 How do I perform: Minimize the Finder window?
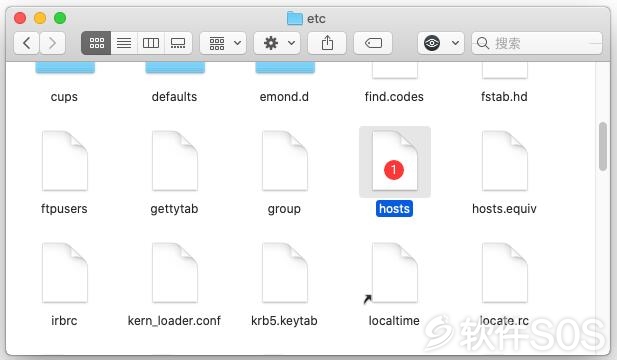(x=40, y=18)
